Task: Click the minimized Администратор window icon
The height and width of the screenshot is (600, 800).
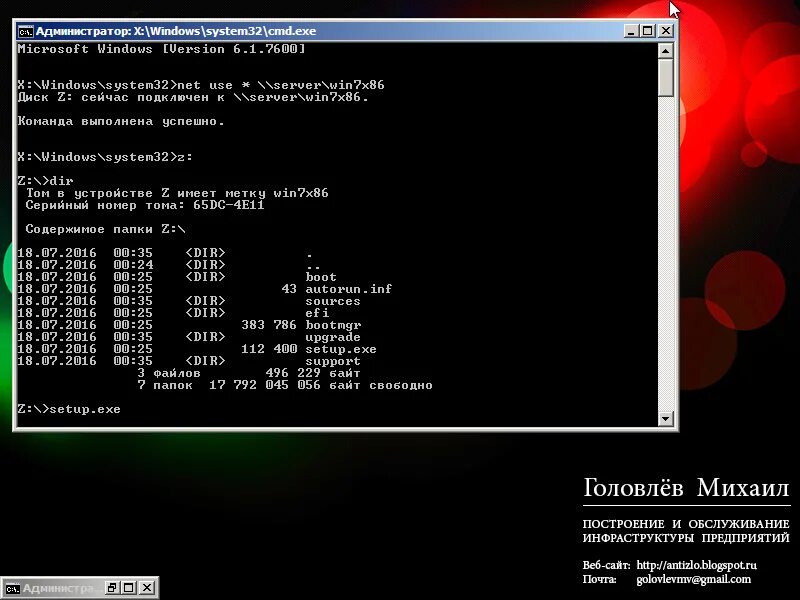Action: pos(13,588)
